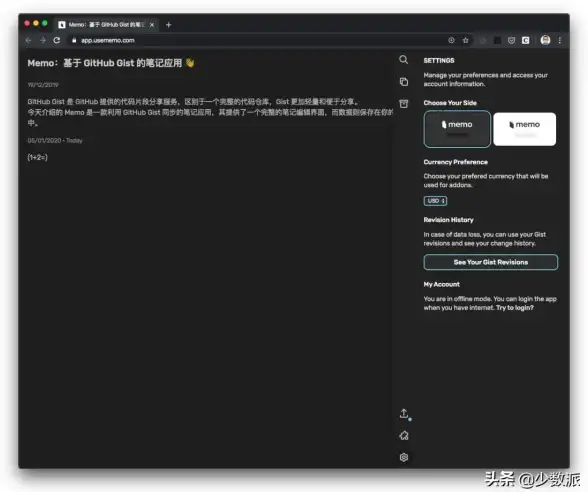The height and width of the screenshot is (492, 588).
Task: Open the search icon in Memo sidebar
Action: (x=404, y=60)
